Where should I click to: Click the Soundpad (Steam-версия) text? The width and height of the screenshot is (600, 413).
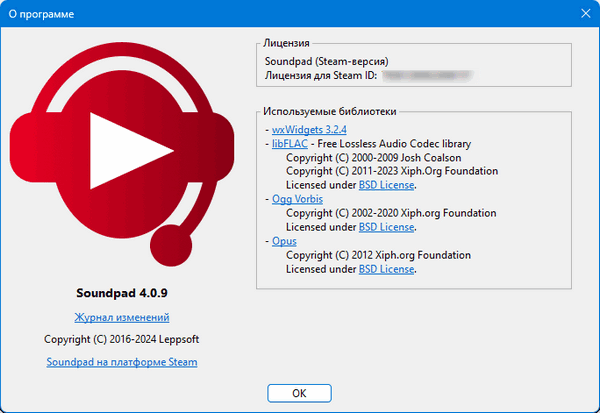tap(326, 61)
